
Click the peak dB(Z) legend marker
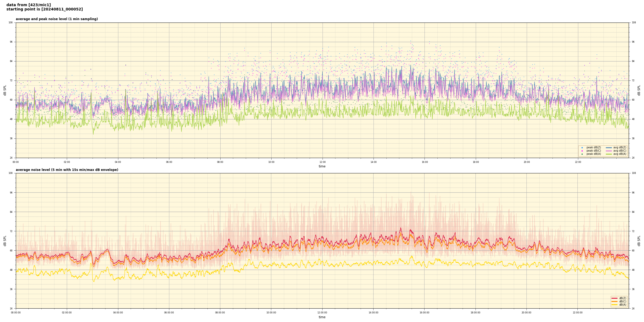pyautogui.click(x=582, y=148)
